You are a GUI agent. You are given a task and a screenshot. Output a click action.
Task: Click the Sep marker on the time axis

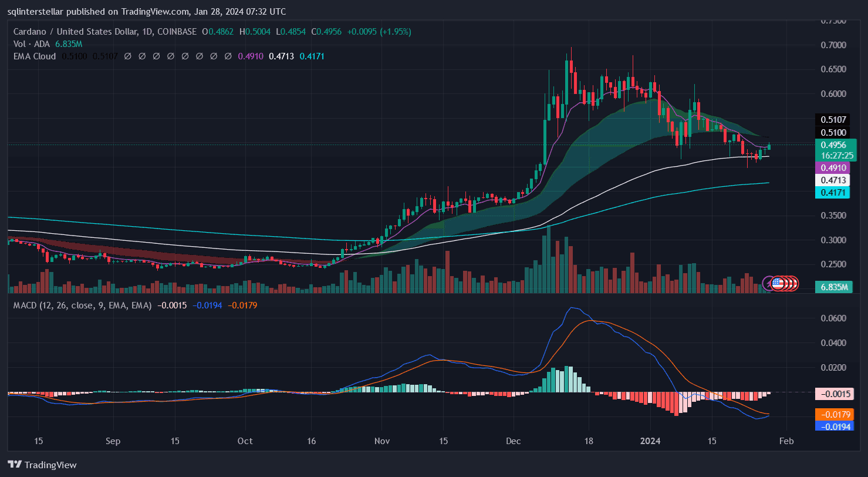click(x=113, y=441)
